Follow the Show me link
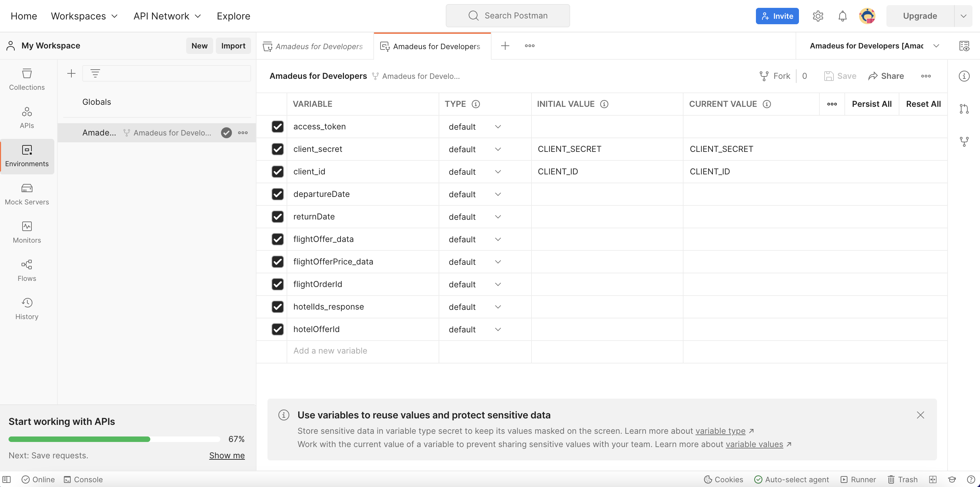 point(227,456)
